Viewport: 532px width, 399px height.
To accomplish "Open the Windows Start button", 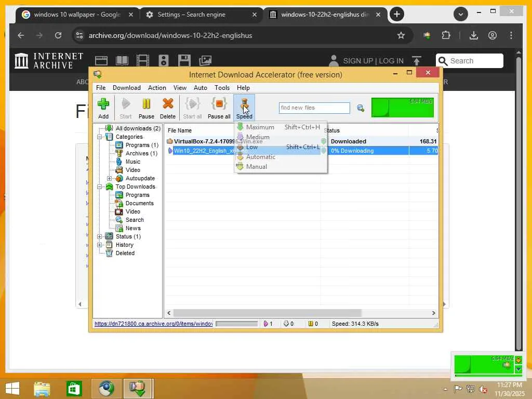I will coord(12,388).
